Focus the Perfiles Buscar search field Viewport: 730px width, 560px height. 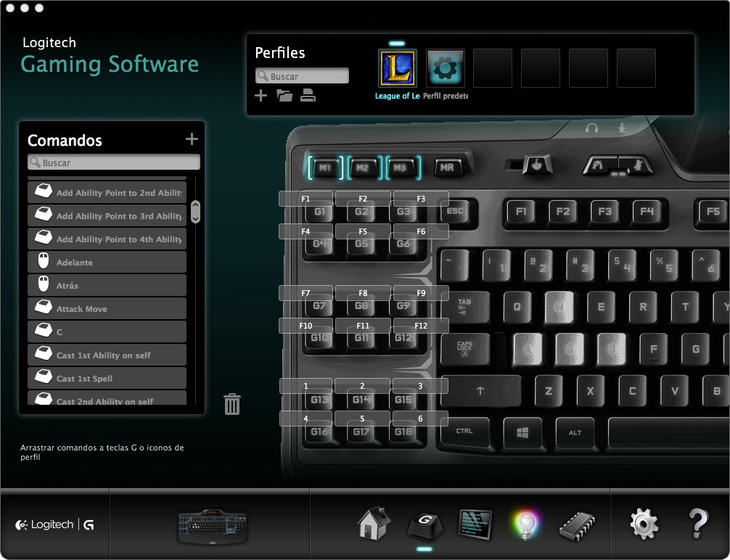tap(302, 76)
